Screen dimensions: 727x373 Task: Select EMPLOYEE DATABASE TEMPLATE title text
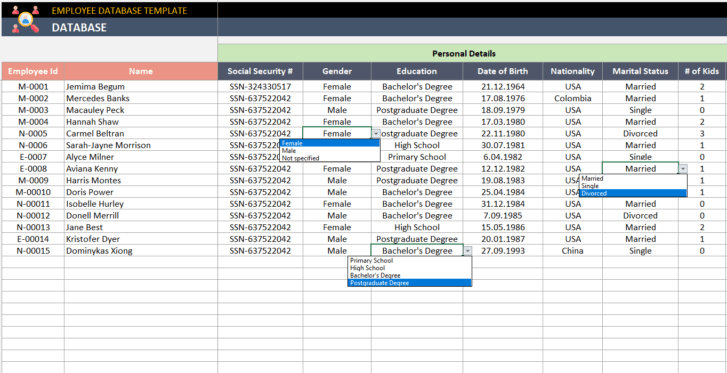[120, 10]
